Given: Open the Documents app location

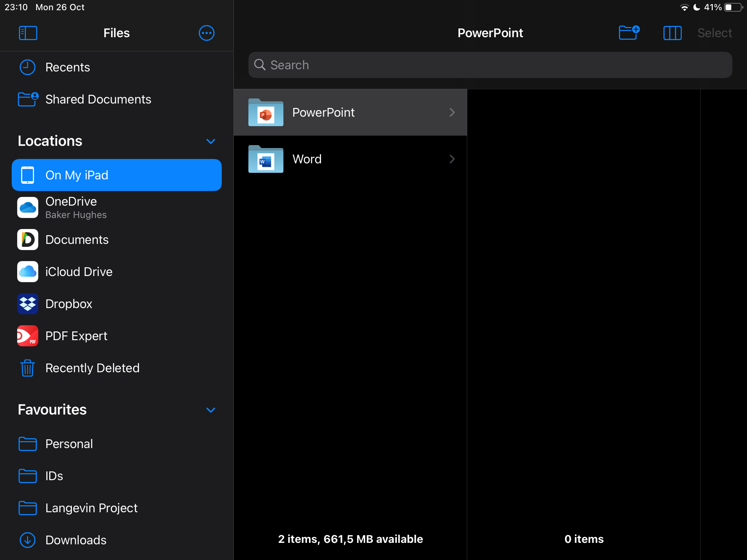Looking at the screenshot, I should point(77,240).
